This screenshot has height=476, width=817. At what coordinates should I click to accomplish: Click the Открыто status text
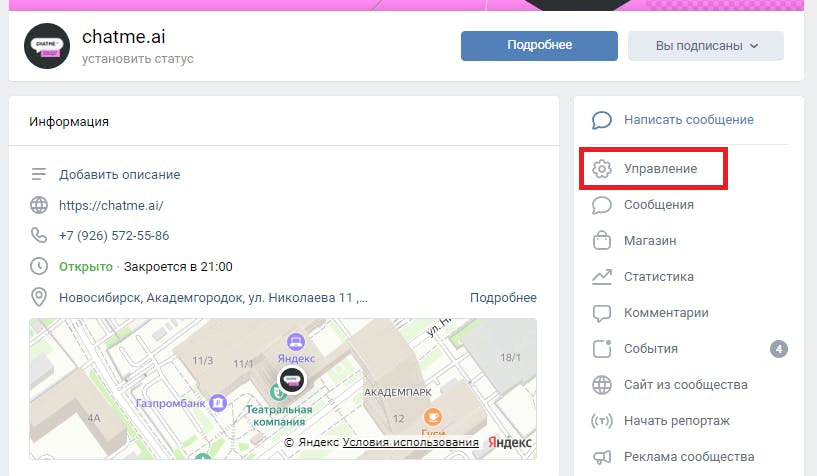tap(85, 267)
